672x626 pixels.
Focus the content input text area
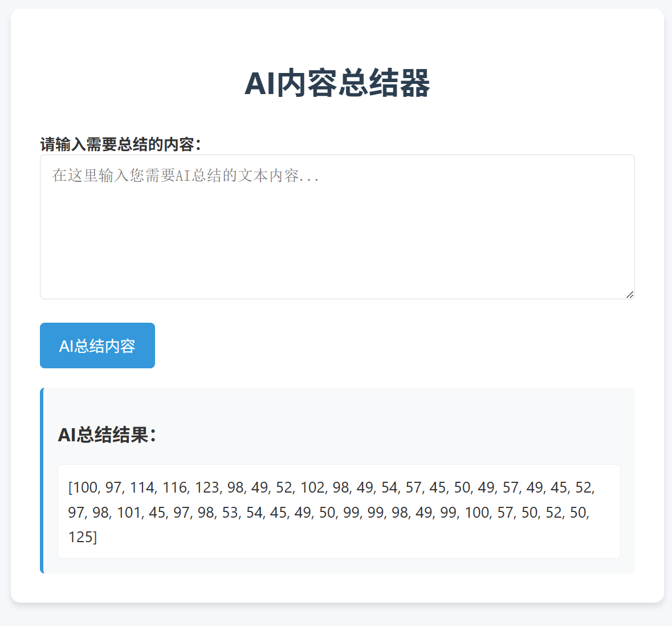(x=337, y=227)
